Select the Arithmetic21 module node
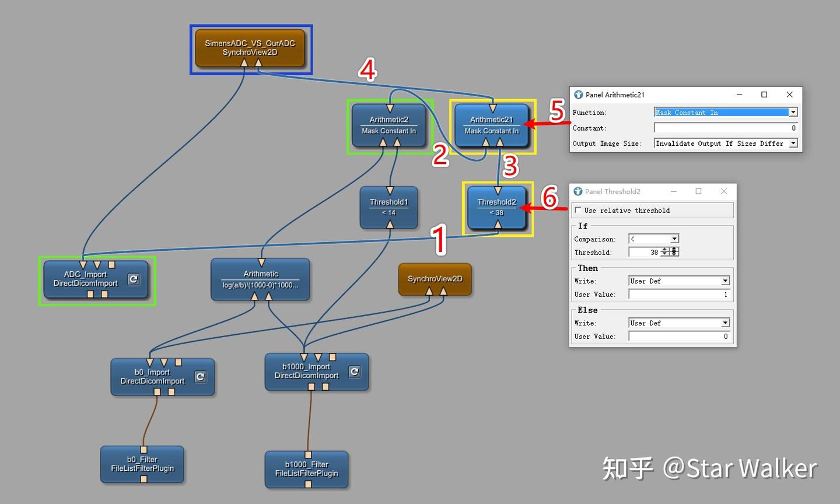 (492, 125)
